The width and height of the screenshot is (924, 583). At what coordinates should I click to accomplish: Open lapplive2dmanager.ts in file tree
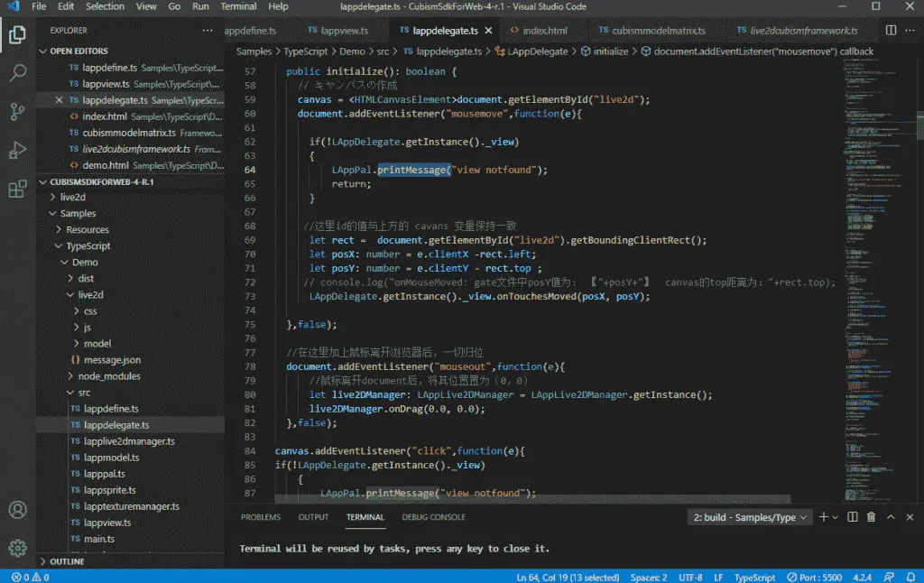coord(129,441)
